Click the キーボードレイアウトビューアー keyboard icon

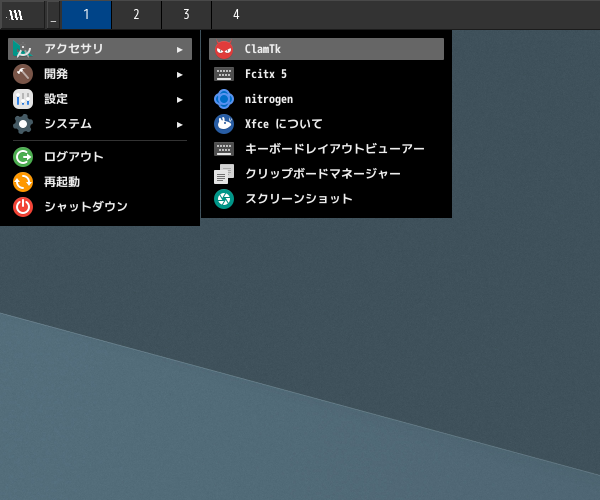(224, 149)
